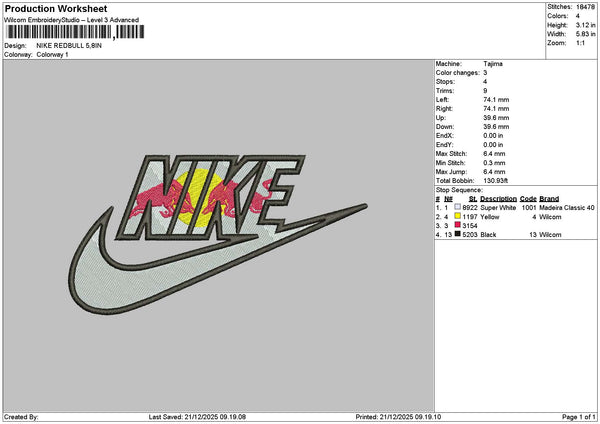600x424 pixels.
Task: Click the Machine value 'Tajima'
Action: click(x=493, y=64)
